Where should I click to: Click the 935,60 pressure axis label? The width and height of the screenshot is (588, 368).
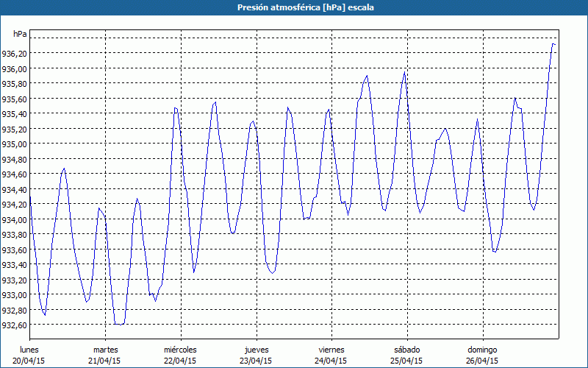point(15,99)
